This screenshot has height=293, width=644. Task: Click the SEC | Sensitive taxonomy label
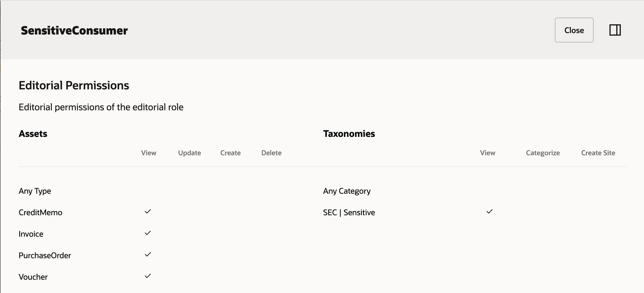pos(349,213)
